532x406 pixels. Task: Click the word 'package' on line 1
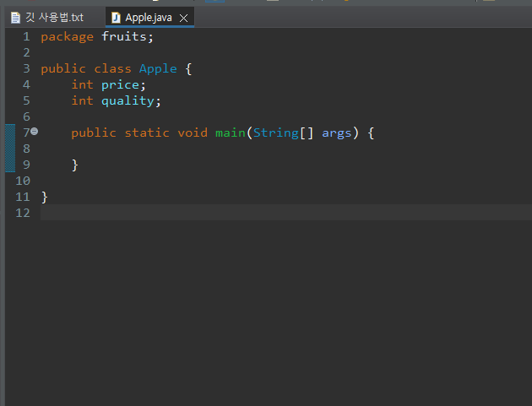[x=68, y=36]
